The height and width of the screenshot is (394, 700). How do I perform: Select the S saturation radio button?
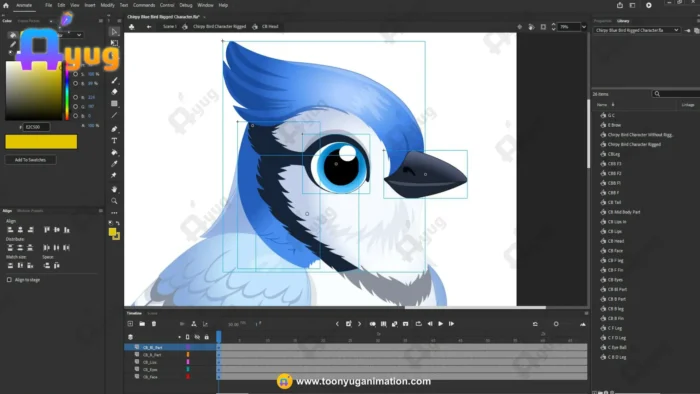pos(75,74)
